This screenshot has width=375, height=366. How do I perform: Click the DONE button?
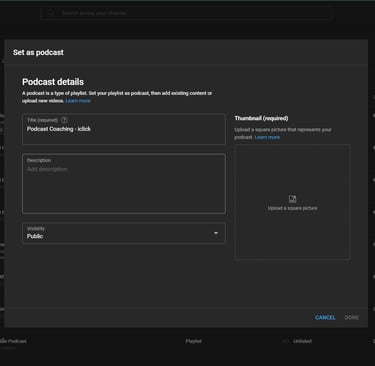[352, 317]
